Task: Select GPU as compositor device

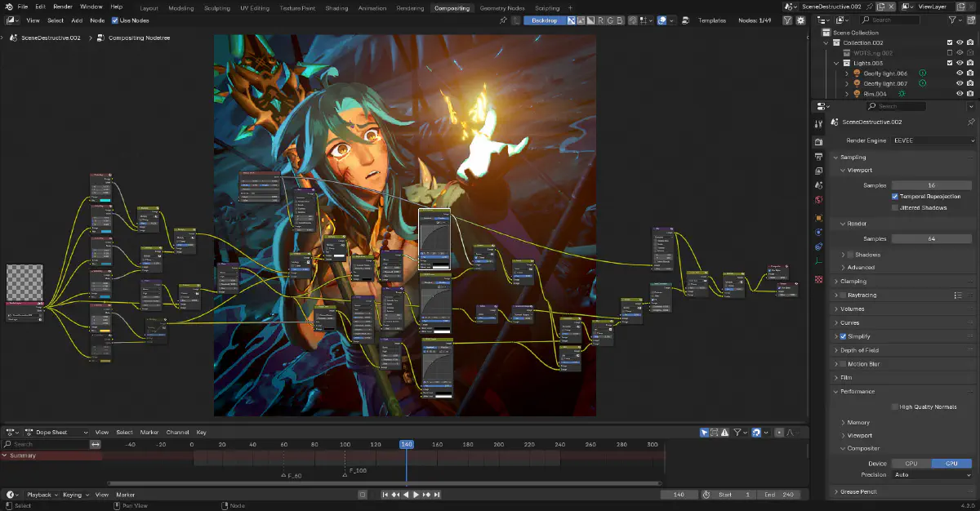Action: coord(951,464)
